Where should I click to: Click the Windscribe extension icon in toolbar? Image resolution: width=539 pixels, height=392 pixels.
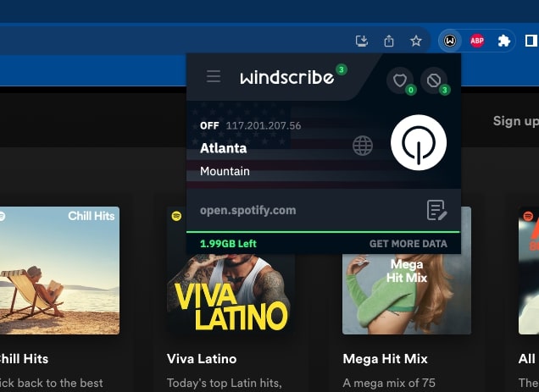pyautogui.click(x=450, y=41)
